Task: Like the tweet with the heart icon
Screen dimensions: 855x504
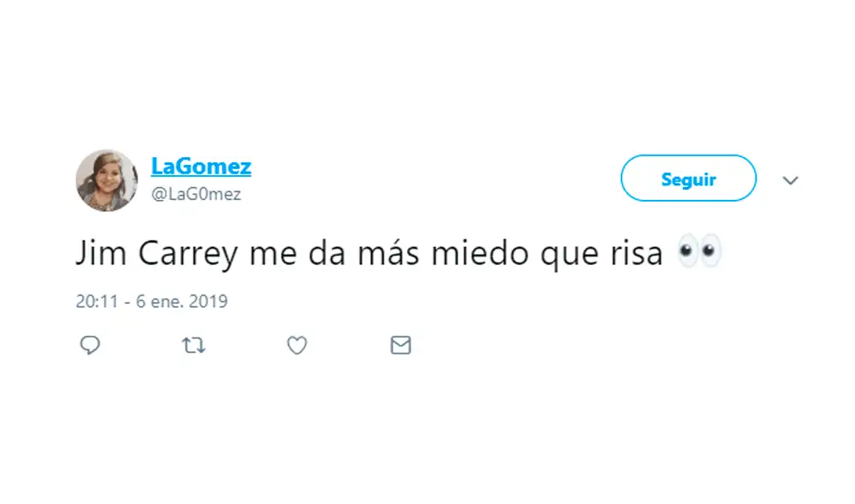Action: click(297, 345)
